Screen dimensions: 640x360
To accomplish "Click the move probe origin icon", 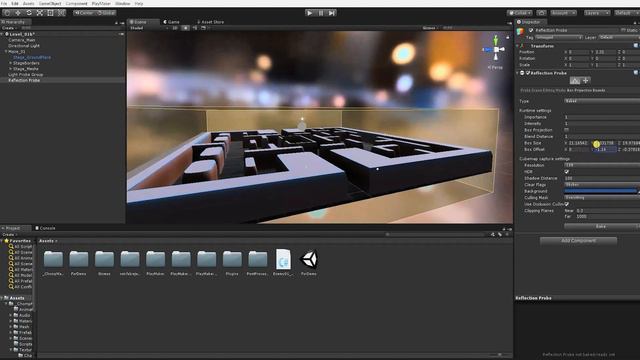I will click(585, 81).
